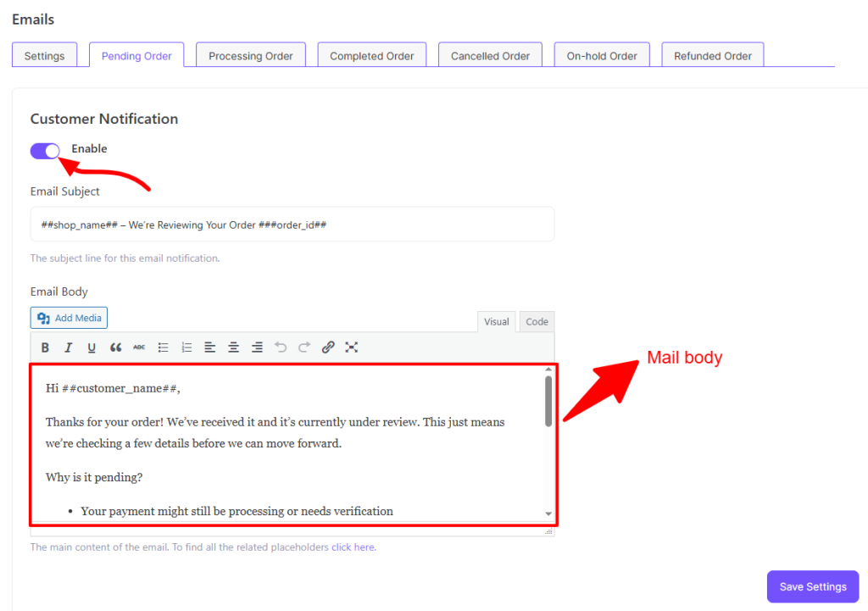Screen dimensions: 868x611
Task: Click inside the Email Subject field
Action: (292, 224)
